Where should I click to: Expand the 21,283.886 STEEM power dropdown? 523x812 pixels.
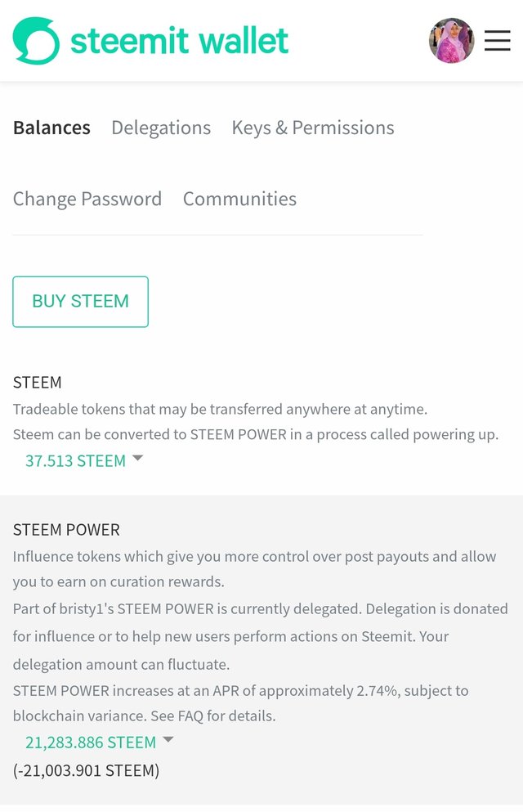click(x=90, y=742)
